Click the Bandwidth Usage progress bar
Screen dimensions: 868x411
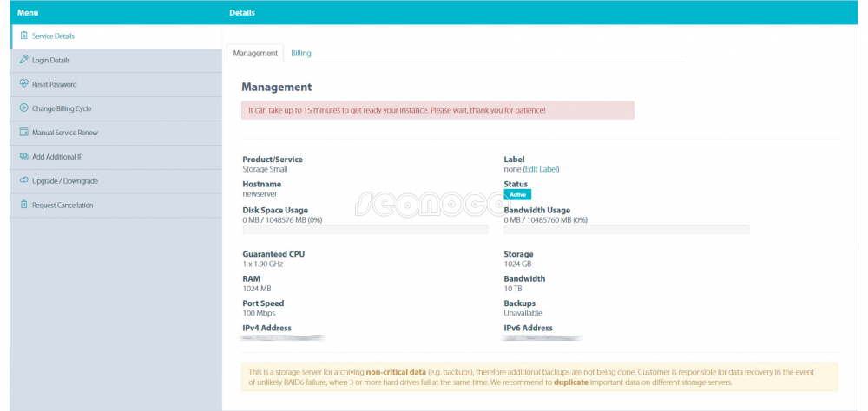626,230
